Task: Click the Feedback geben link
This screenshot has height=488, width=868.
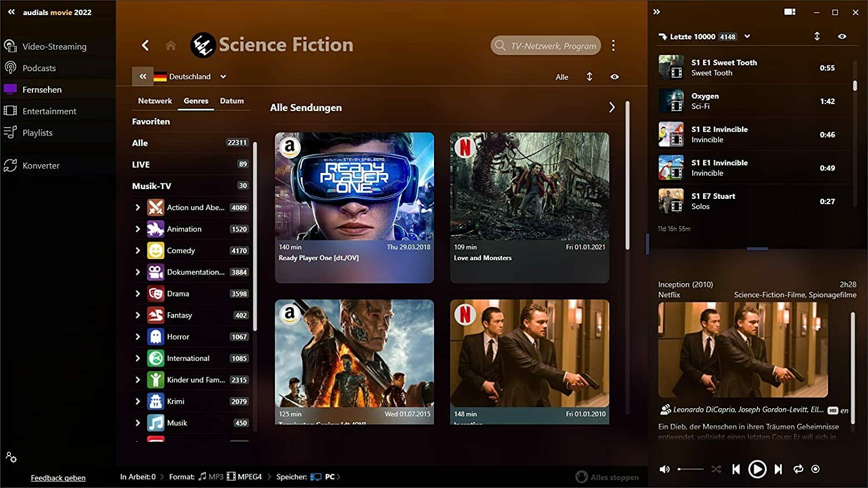Action: (58, 478)
